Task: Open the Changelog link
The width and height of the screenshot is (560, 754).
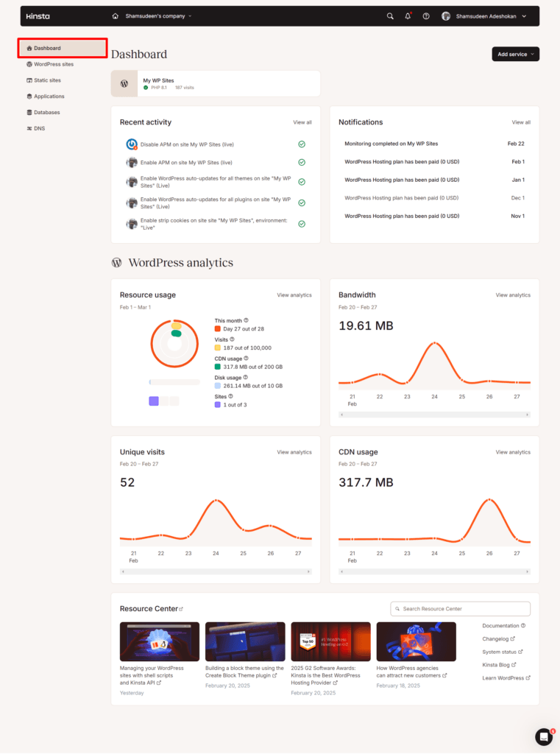Action: 498,639
